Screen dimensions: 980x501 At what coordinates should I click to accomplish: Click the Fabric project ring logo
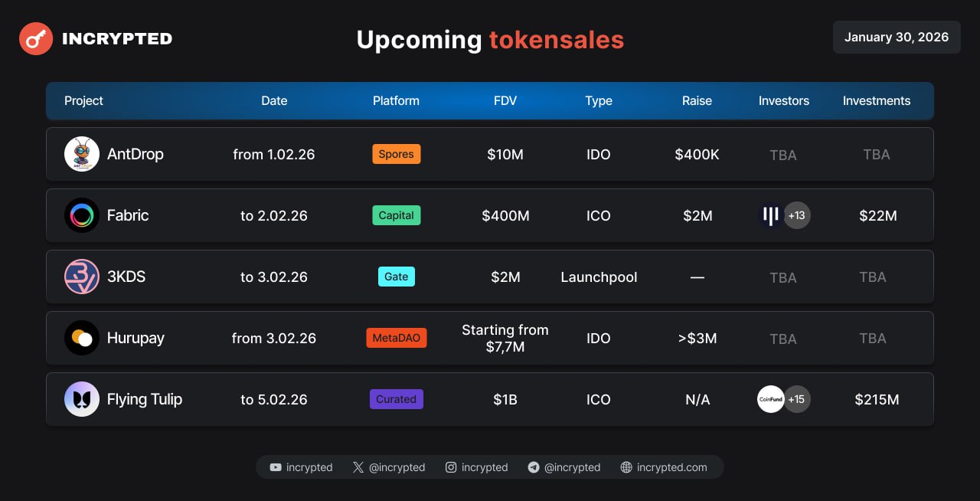coord(82,215)
